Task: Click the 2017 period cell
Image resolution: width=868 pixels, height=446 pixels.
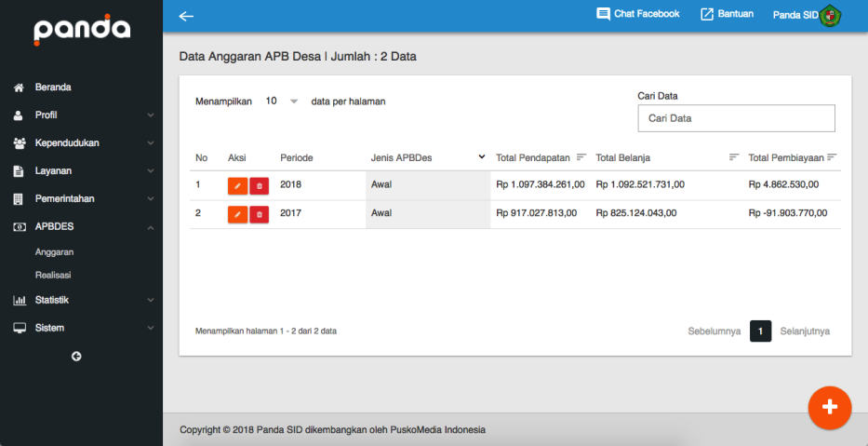Action: [290, 212]
